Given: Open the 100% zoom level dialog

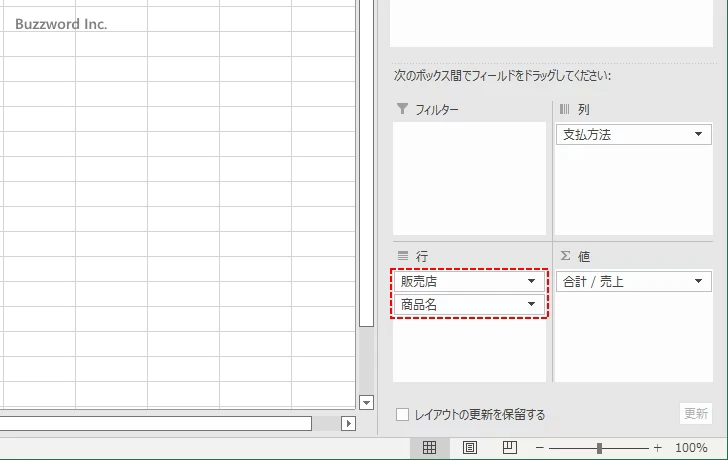Looking at the screenshot, I should [x=691, y=448].
